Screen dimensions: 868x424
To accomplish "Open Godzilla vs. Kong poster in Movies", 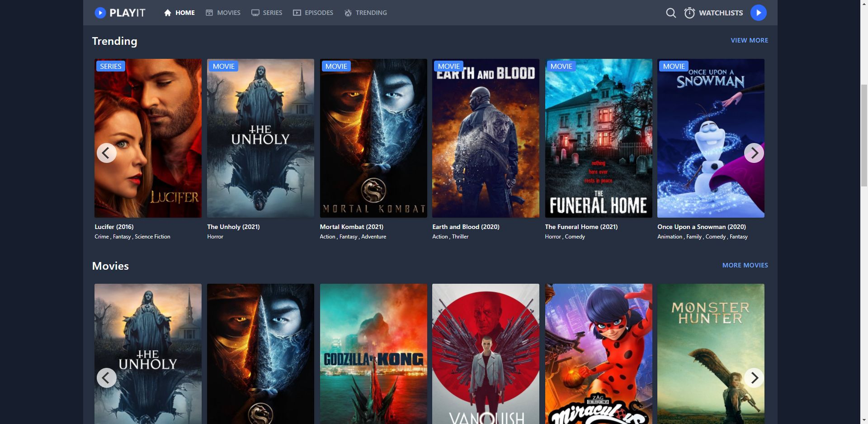I will (373, 354).
